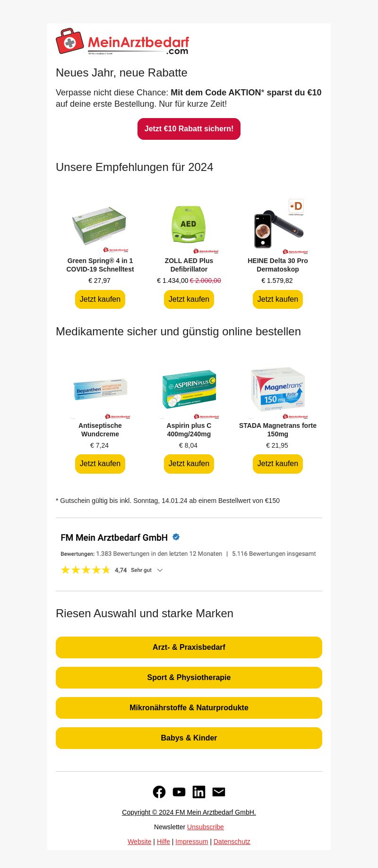Click the MeinArztbedarf logo

[122, 41]
